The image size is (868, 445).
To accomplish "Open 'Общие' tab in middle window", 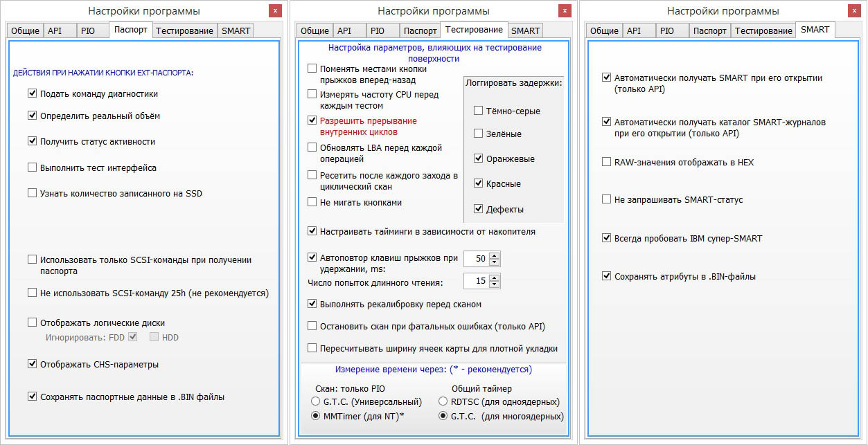I will [x=315, y=31].
